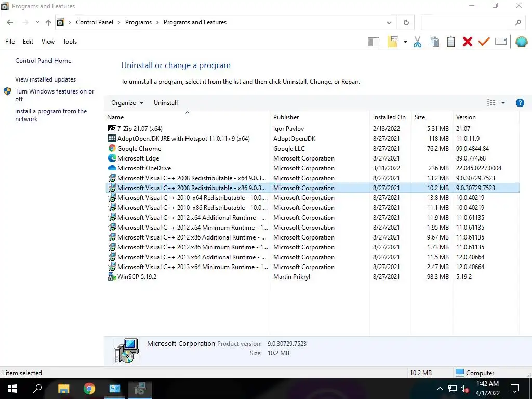This screenshot has height=399, width=532.
Task: Click the clipboard Paste icon
Action: click(x=450, y=42)
